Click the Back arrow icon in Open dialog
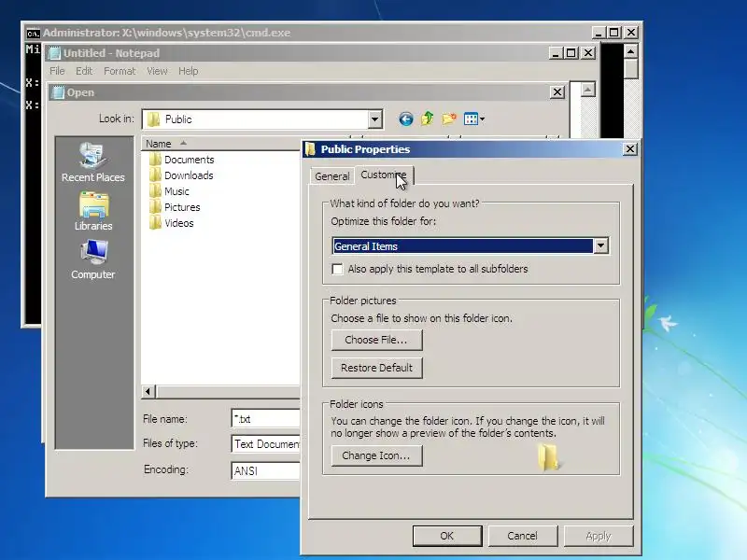 [x=406, y=119]
